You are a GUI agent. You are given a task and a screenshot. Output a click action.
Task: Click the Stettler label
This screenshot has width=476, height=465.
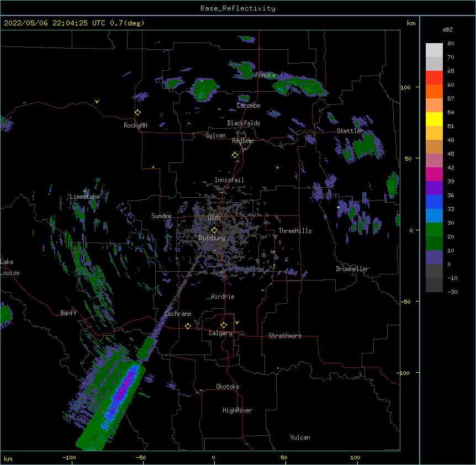[x=350, y=131]
